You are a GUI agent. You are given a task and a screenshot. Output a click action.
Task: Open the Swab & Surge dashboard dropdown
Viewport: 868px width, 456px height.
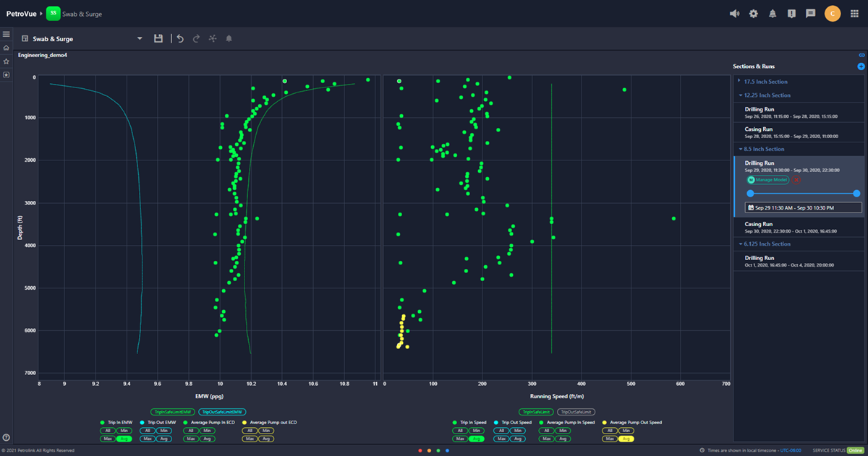coord(140,38)
